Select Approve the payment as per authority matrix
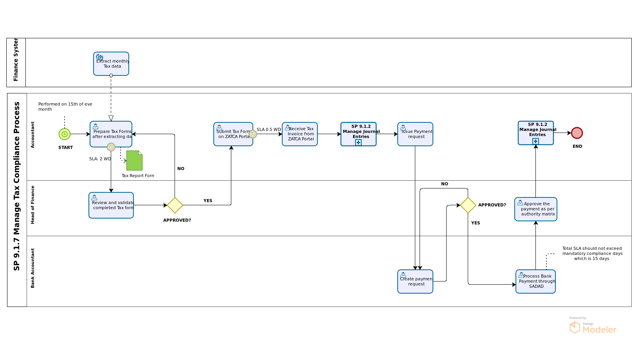 [535, 209]
